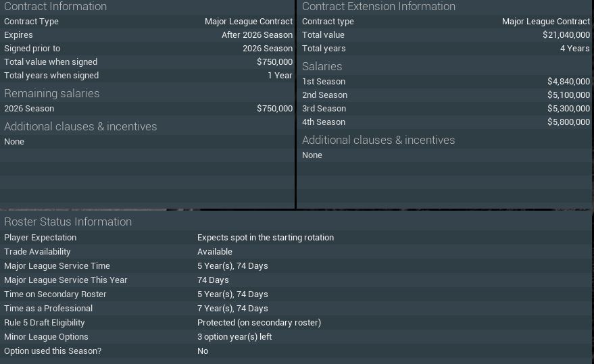The image size is (594, 364).
Task: Click the Expires After 2026 Season value
Action: pyautogui.click(x=257, y=35)
